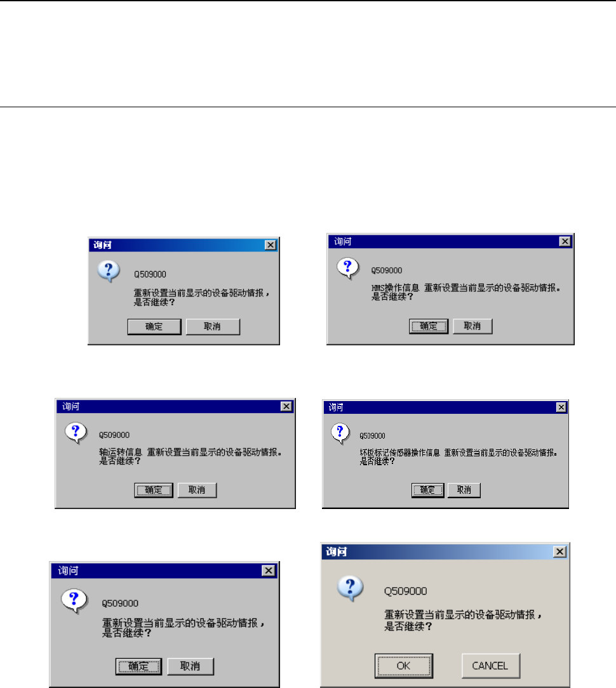Click the question mark icon in the 轴运转信息 dialog
This screenshot has height=688, width=616.
(x=76, y=433)
